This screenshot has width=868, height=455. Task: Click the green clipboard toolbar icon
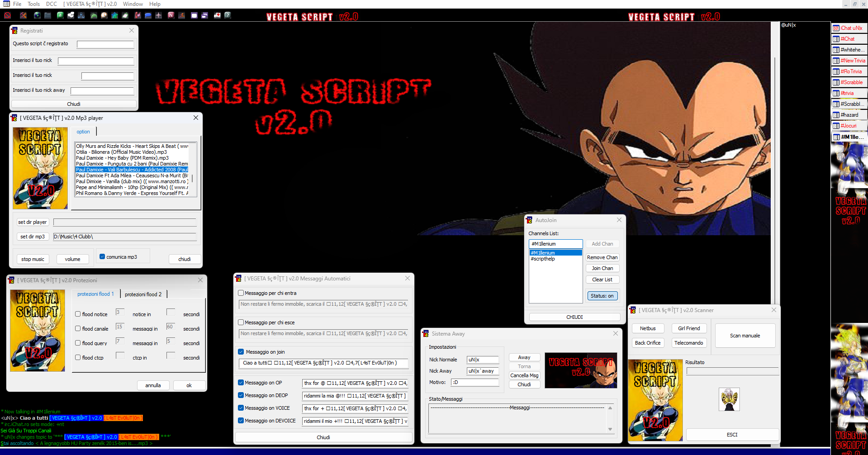125,15
